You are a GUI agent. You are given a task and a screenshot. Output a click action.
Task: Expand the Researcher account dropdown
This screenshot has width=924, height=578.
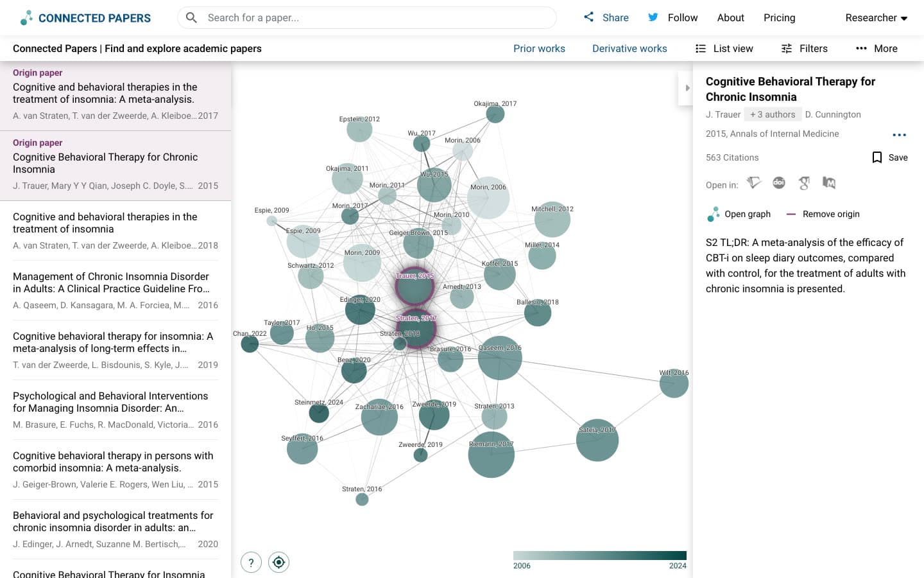tap(877, 18)
